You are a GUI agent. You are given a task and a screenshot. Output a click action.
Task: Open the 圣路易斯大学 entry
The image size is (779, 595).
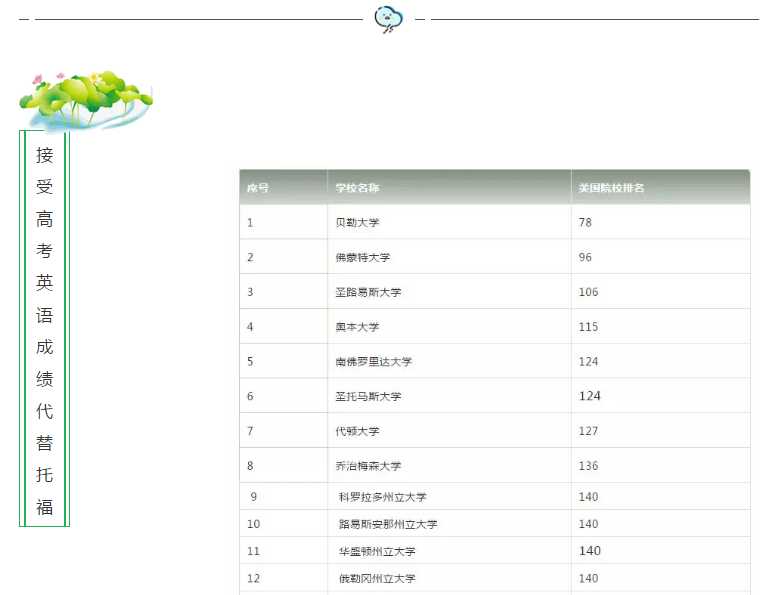point(368,292)
